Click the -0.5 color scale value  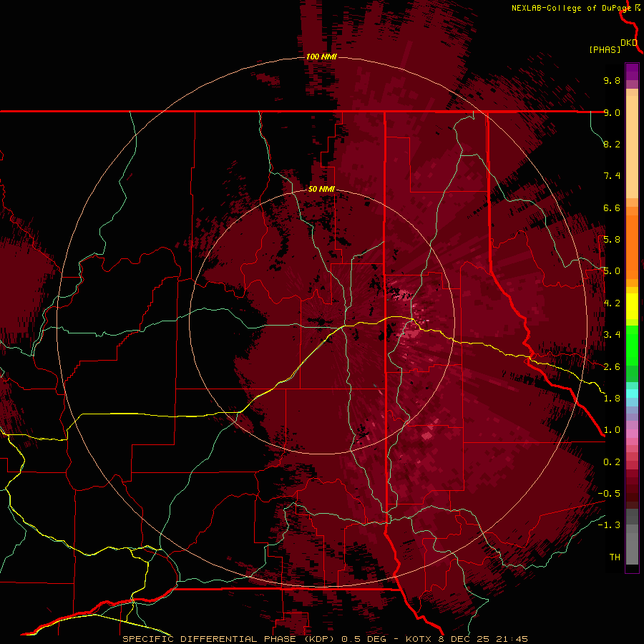click(x=609, y=494)
